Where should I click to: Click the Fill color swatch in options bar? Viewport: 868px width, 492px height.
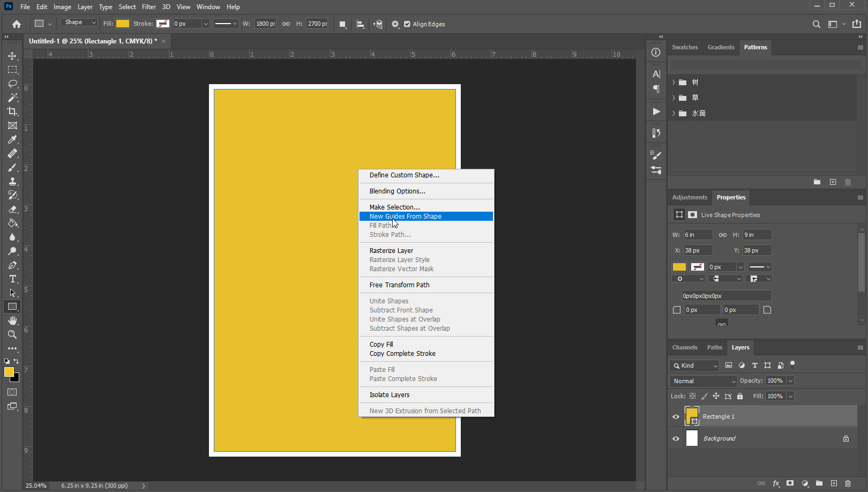tap(123, 24)
